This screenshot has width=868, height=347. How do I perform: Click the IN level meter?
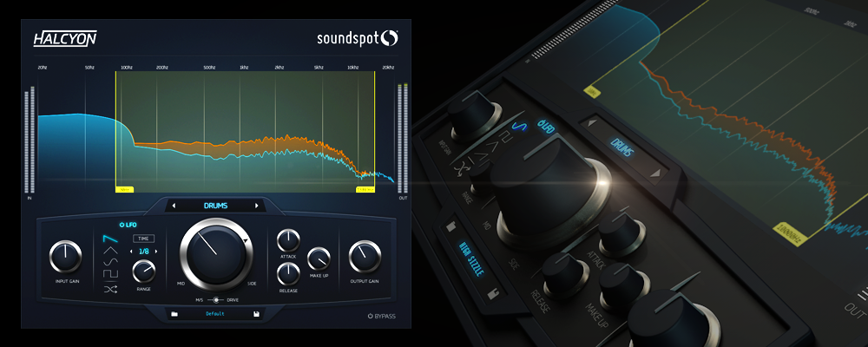pos(30,140)
